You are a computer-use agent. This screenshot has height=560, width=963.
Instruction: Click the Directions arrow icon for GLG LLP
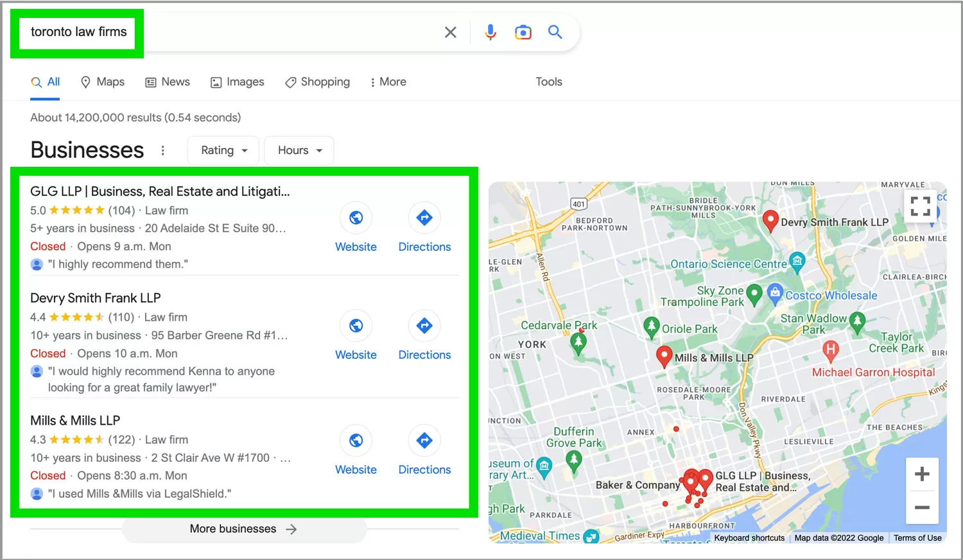[424, 217]
